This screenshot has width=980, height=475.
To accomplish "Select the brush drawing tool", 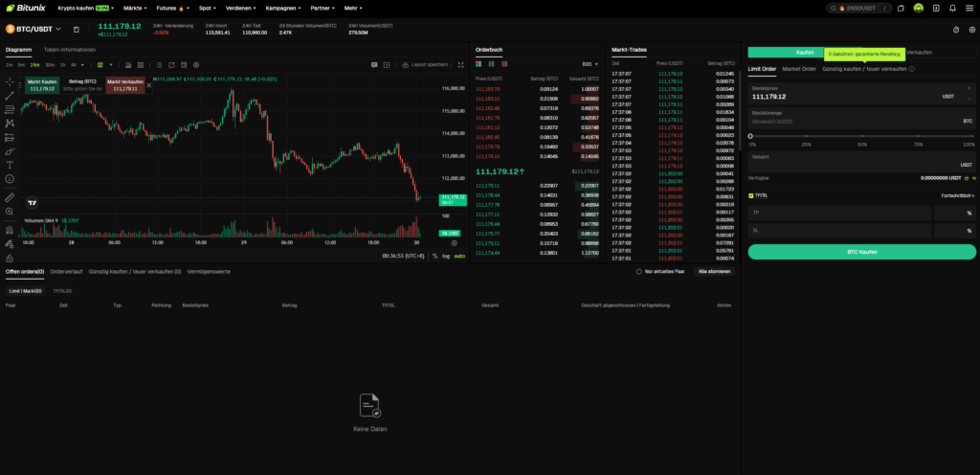I will tap(10, 151).
